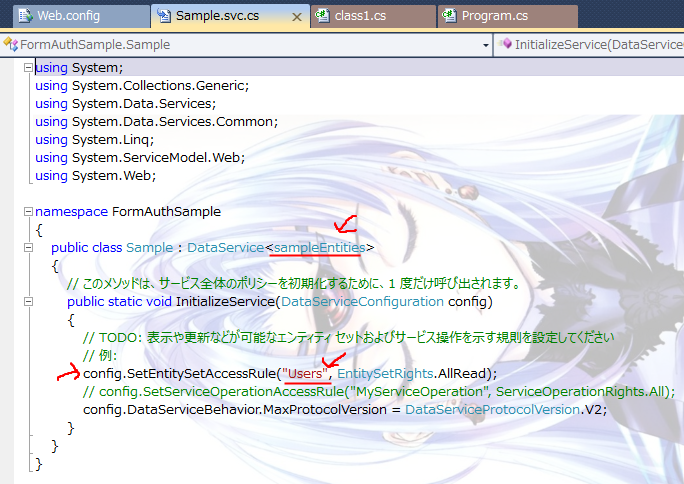Click the Web.config file icon
Screen dimensions: 684x484
26,16
